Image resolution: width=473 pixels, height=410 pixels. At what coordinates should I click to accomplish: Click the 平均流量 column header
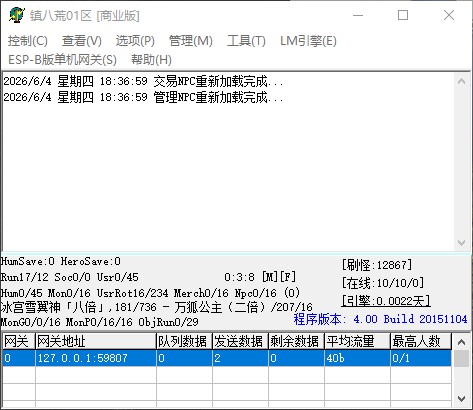pyautogui.click(x=357, y=341)
